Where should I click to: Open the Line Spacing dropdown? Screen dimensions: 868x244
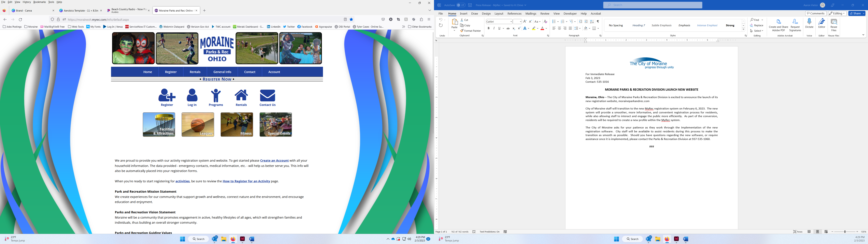578,28
